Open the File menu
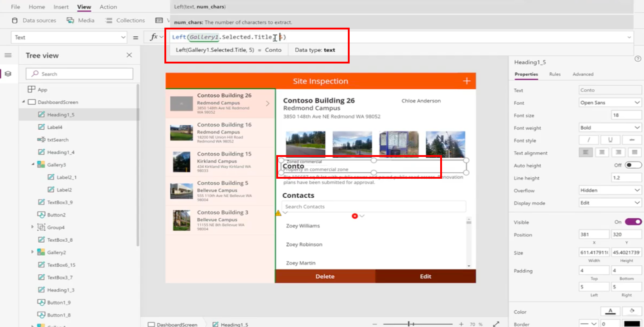Viewport: 644px width, 327px height. click(15, 7)
